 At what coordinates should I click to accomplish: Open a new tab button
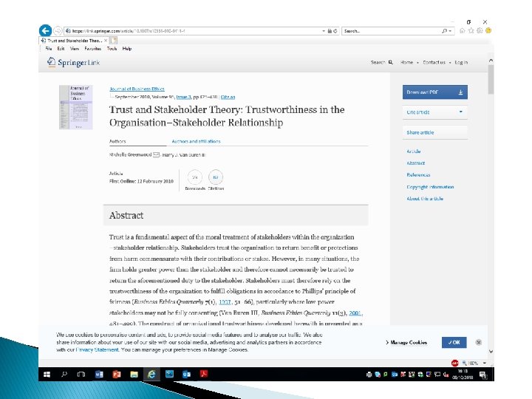coord(114,41)
